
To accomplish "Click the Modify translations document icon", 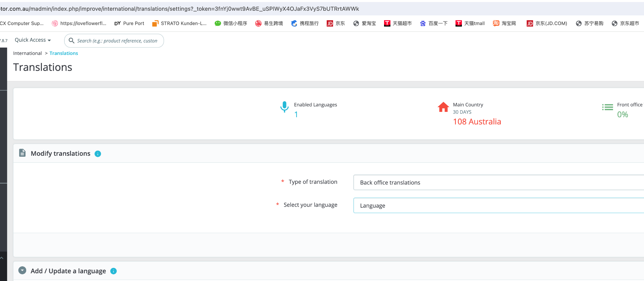I will tap(22, 153).
